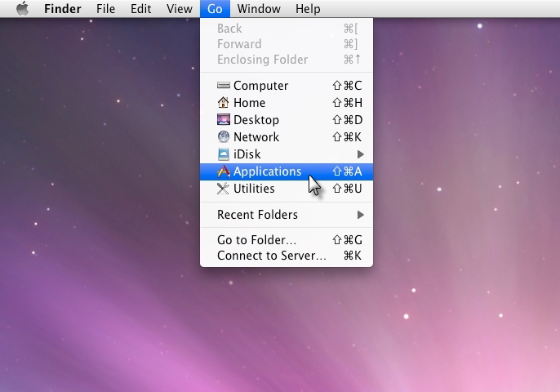Choose Connect to Server… command

tap(287, 256)
